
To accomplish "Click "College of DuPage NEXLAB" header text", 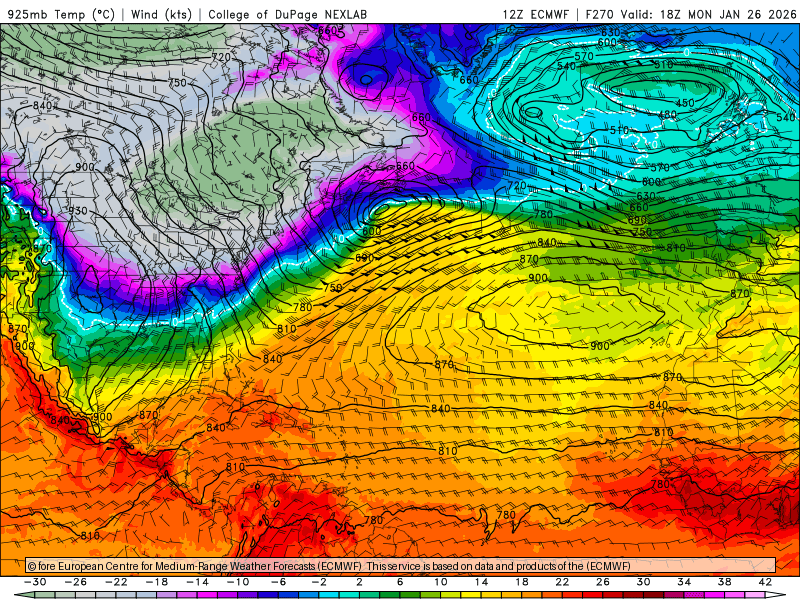I will click(287, 14).
